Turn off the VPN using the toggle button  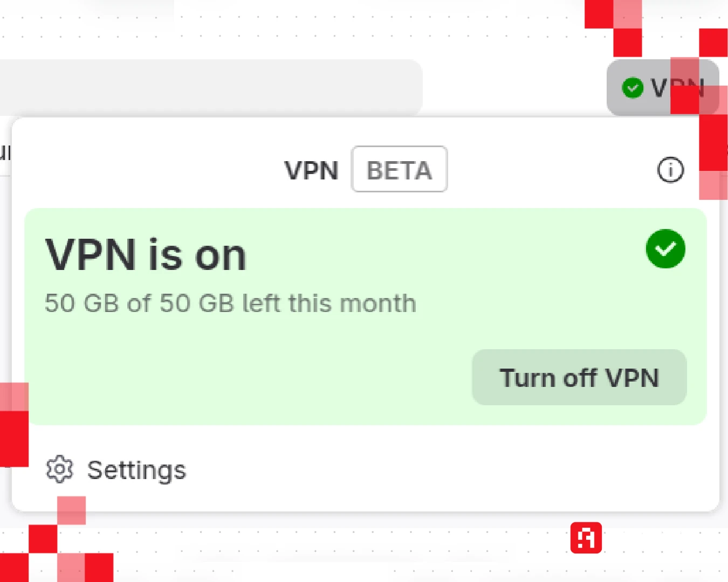[579, 377]
